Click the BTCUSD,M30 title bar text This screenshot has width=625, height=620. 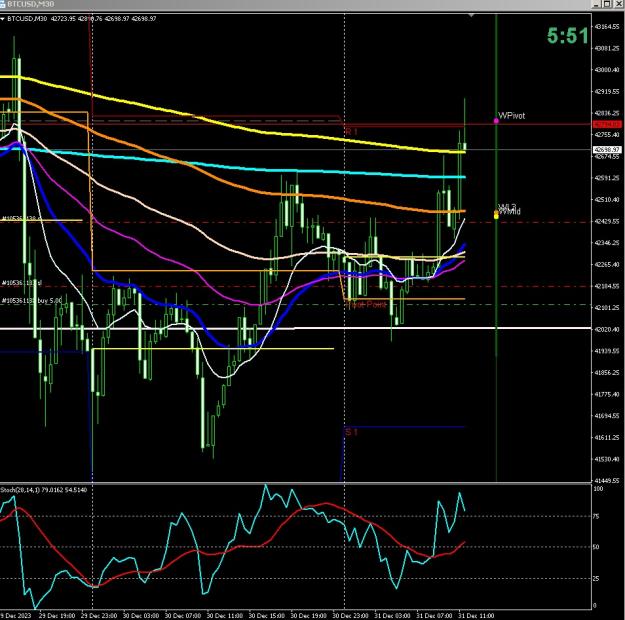tap(31, 4)
